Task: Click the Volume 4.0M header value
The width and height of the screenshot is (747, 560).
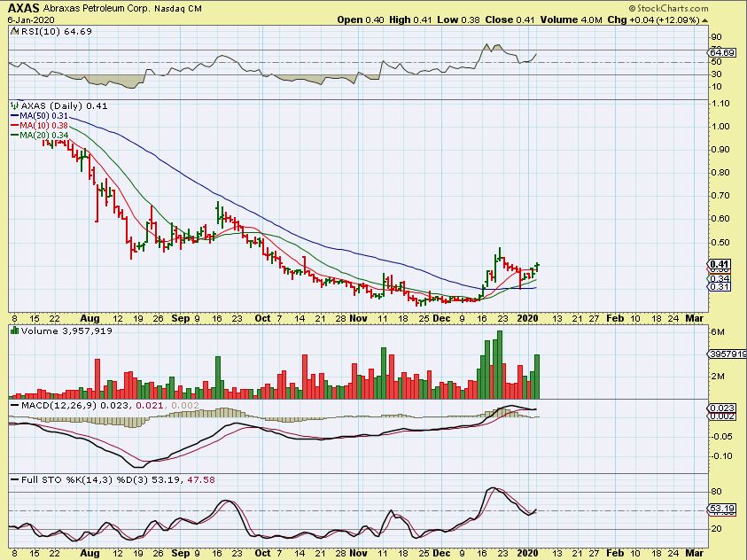Action: point(572,20)
